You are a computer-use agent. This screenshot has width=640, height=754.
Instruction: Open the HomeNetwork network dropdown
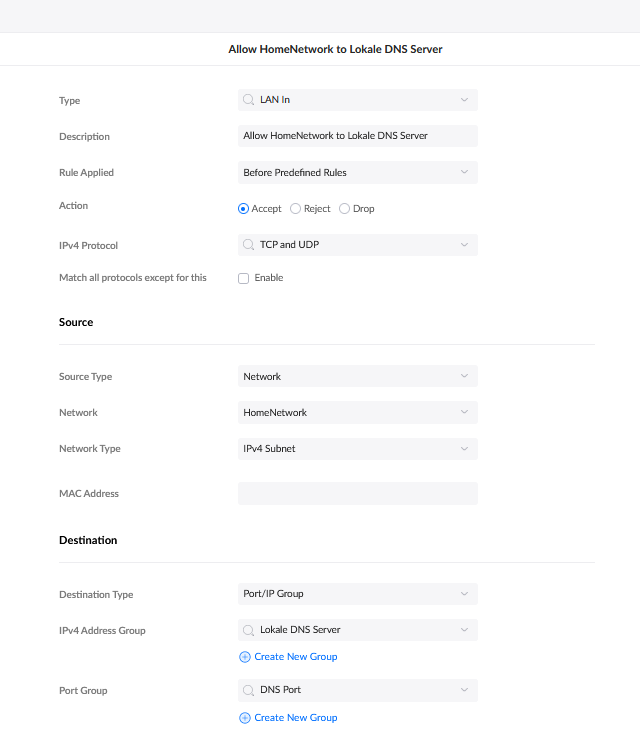click(x=357, y=413)
